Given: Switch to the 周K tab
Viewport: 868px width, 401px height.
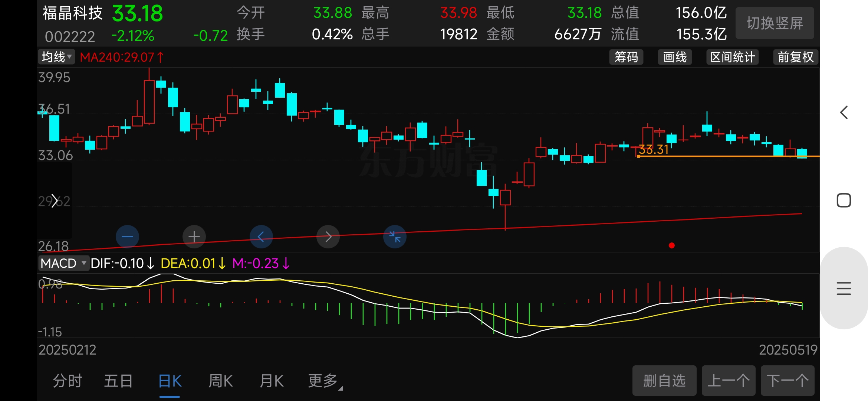Looking at the screenshot, I should tap(220, 381).
